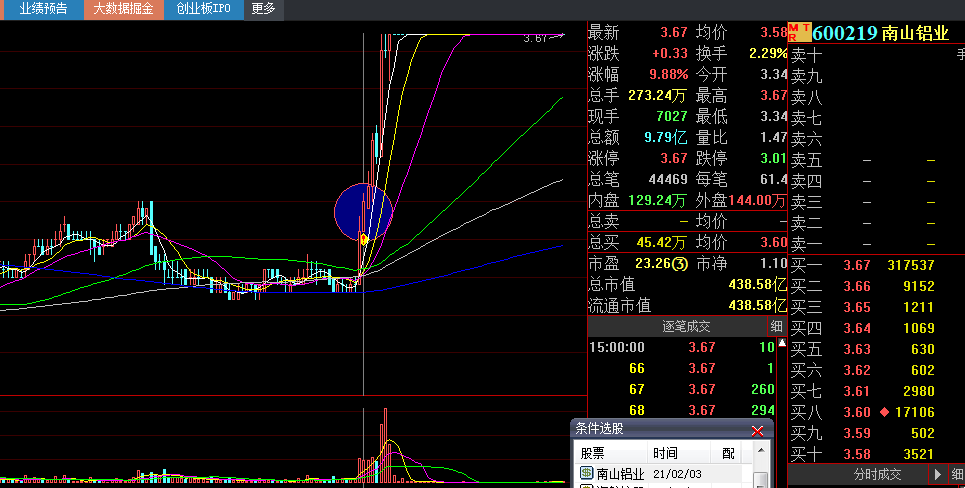The height and width of the screenshot is (488, 965).
Task: Click the 总买 value 45.42万
Action: point(662,242)
